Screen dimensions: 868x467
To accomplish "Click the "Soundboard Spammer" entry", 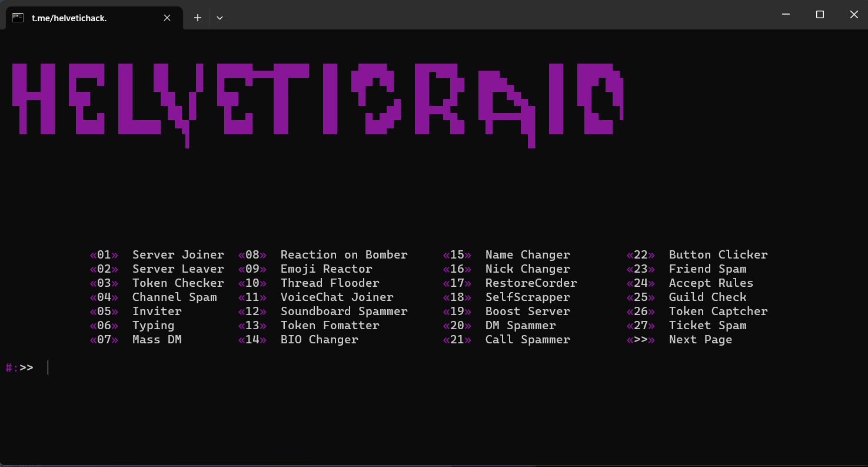I will coord(344,312).
